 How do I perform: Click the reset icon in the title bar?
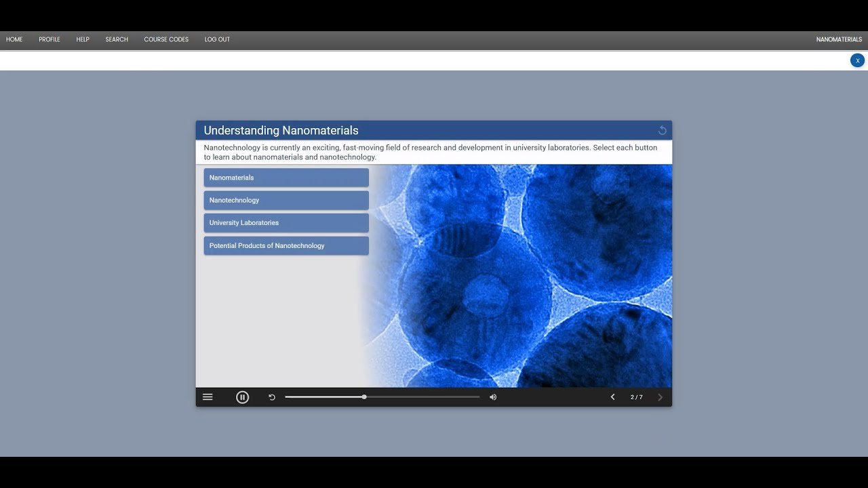pos(663,130)
